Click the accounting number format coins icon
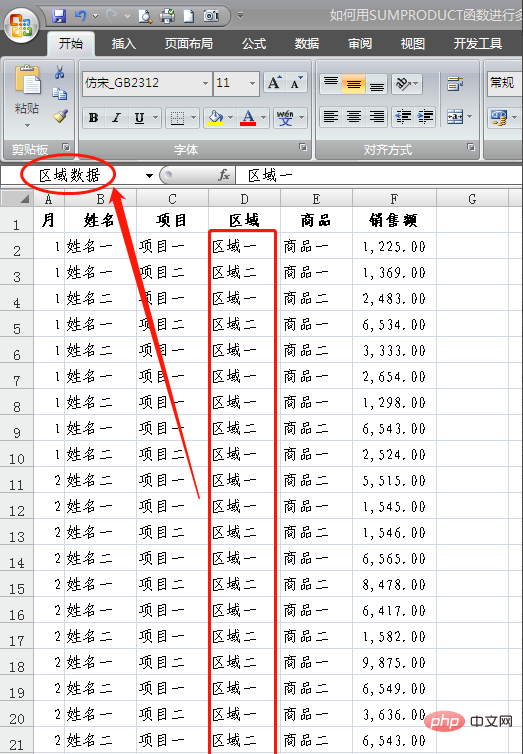This screenshot has height=754, width=523. (x=498, y=117)
